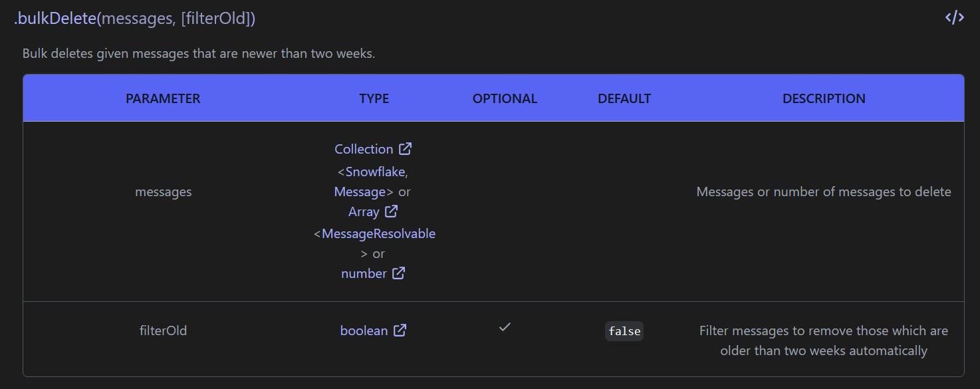This screenshot has width=980, height=389.
Task: Click the PARAMETER column header
Action: coord(163,98)
